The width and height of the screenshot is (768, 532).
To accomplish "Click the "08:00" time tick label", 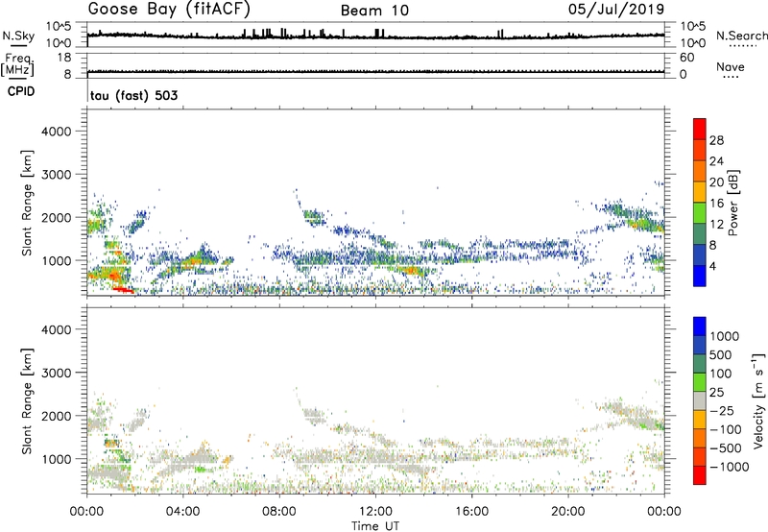I will (279, 512).
